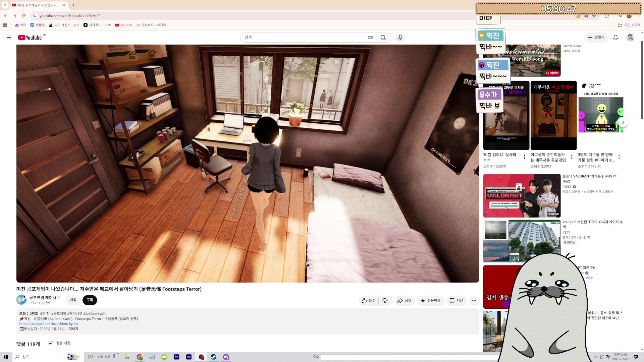
Task: Click the Windows taskbar 찾기 search box
Action: [x=48, y=357]
